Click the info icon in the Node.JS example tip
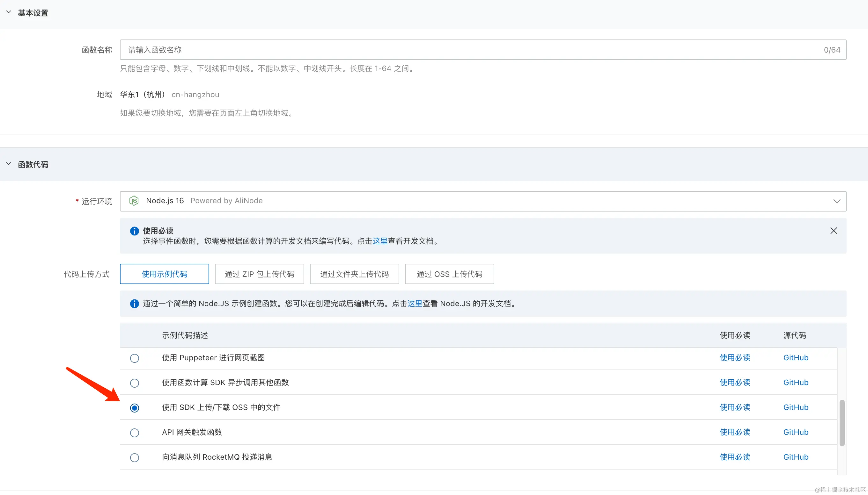 [x=134, y=304]
